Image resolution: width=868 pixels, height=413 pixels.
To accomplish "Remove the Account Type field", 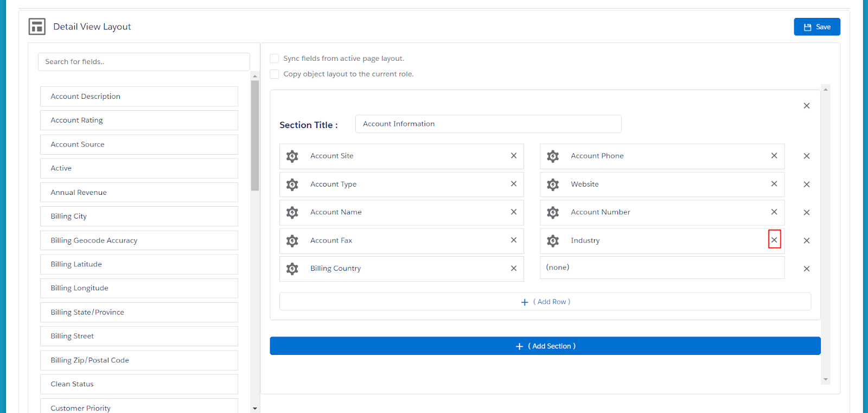I will [x=513, y=184].
